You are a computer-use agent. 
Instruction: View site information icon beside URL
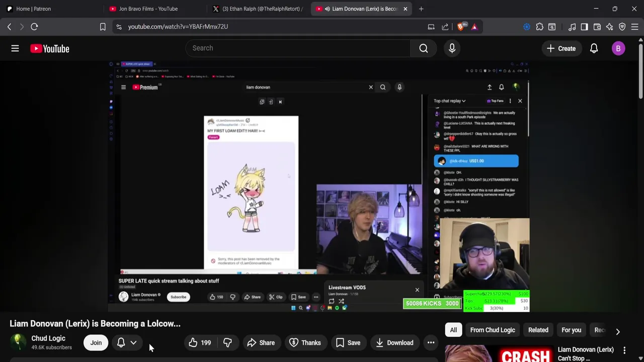point(119,27)
